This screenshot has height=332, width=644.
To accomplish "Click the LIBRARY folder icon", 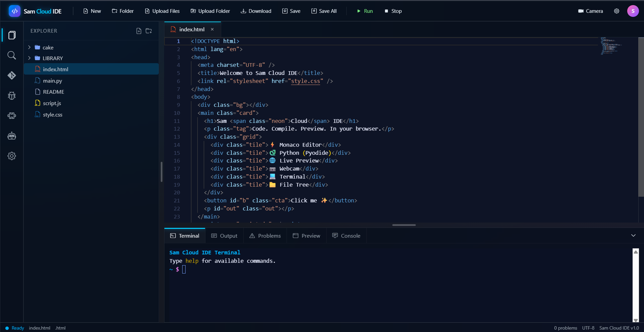I will tap(37, 58).
